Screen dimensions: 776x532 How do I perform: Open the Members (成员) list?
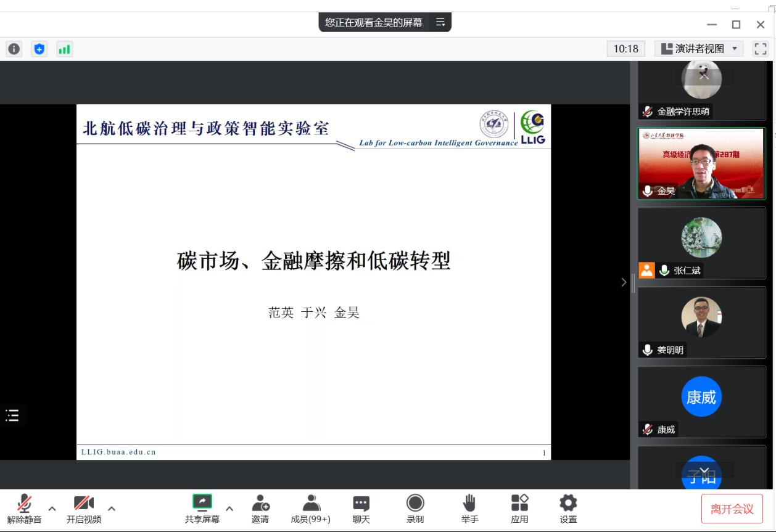[x=310, y=508]
